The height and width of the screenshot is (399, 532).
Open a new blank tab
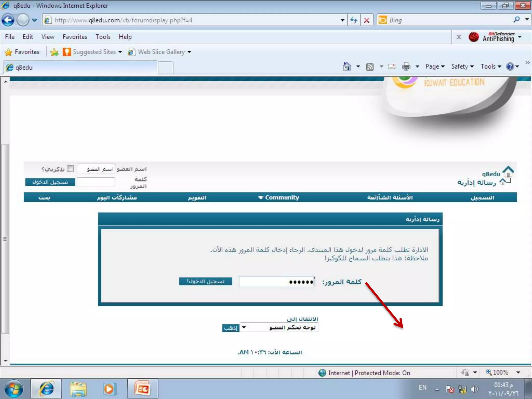[166, 68]
